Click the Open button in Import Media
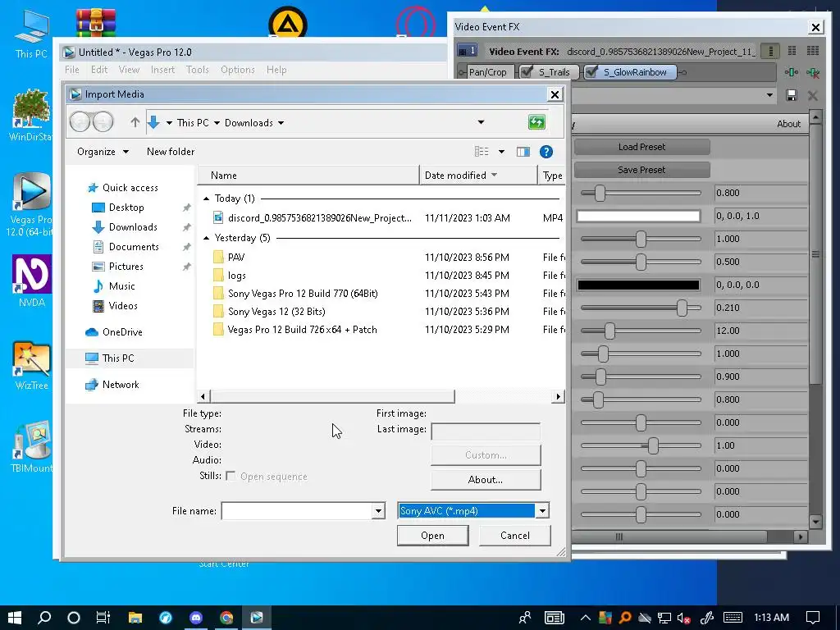840x630 pixels. click(x=432, y=535)
